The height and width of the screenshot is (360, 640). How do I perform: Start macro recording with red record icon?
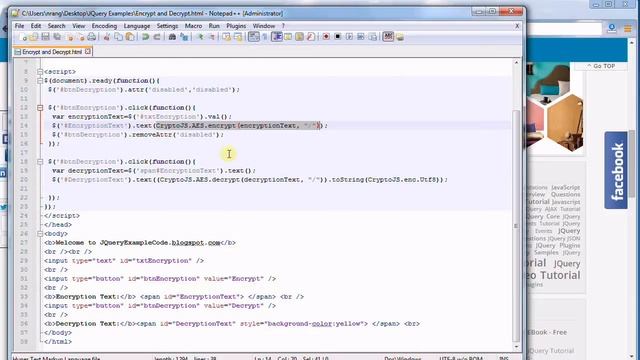(x=326, y=37)
